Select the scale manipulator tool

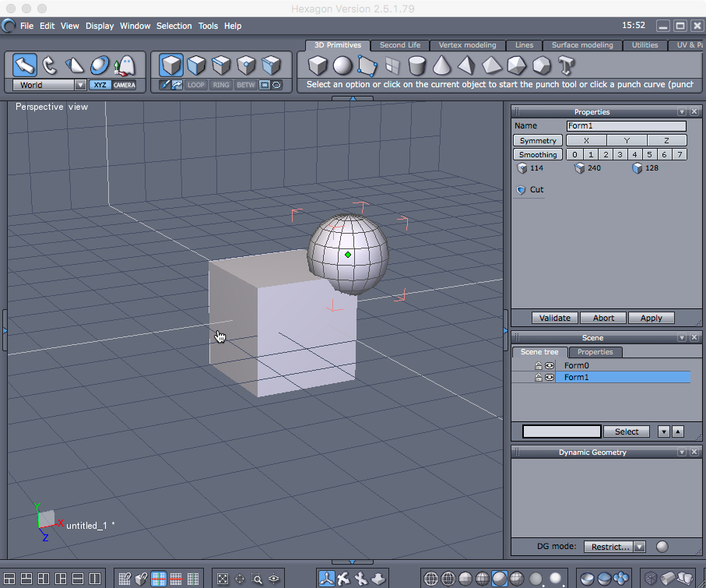(74, 65)
